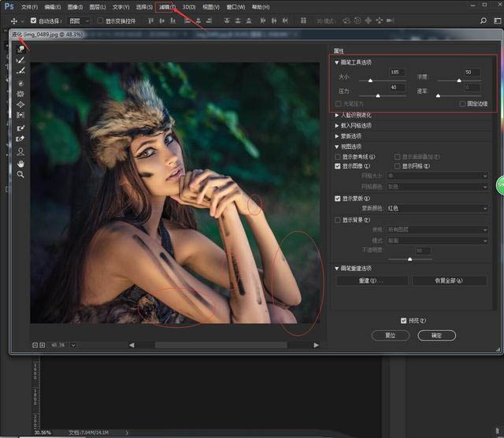Select the Bloat tool
This screenshot has width=504, height=438.
point(20,104)
